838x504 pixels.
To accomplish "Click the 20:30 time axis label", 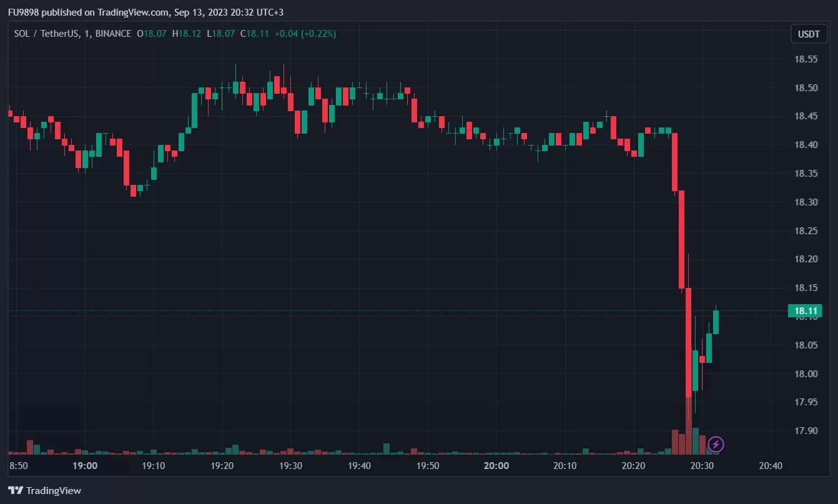I will tap(702, 465).
